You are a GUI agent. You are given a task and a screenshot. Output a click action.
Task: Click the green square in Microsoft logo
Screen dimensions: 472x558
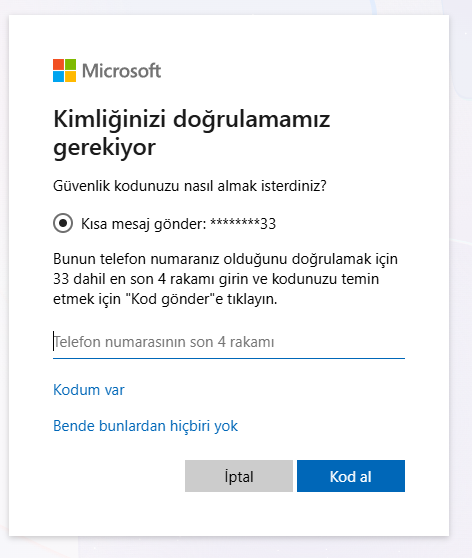coord(70,64)
